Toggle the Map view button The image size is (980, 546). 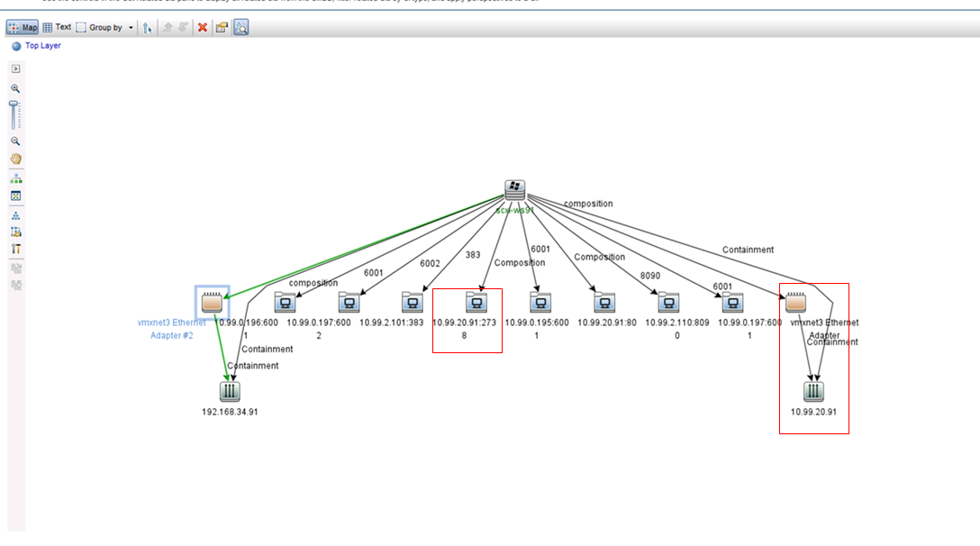coord(22,27)
